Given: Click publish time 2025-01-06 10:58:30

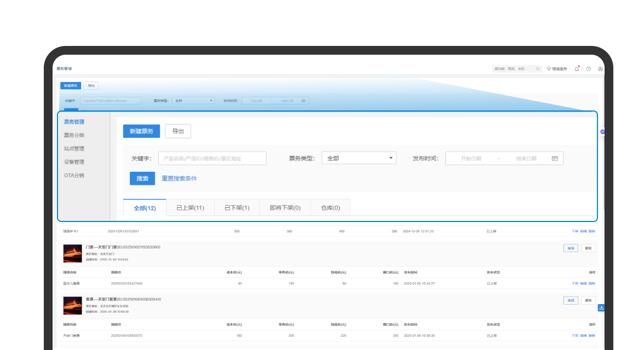Looking at the screenshot, I should click(419, 336).
